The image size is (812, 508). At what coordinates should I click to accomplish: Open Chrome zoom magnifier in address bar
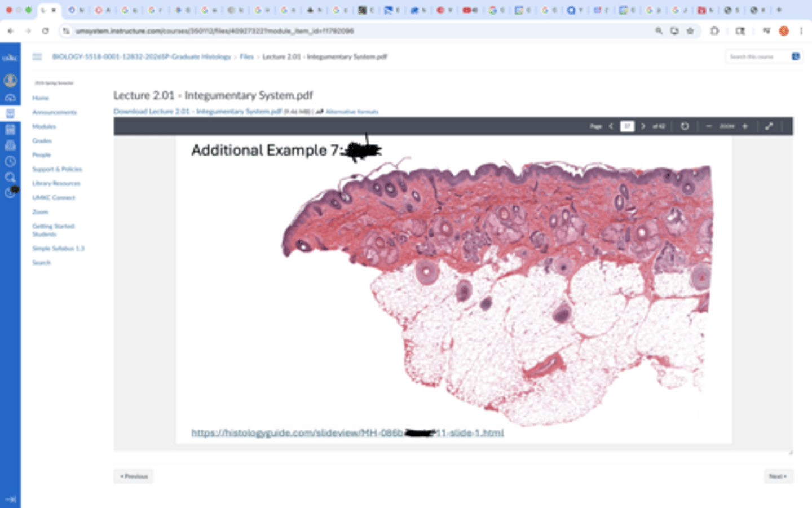pos(659,31)
